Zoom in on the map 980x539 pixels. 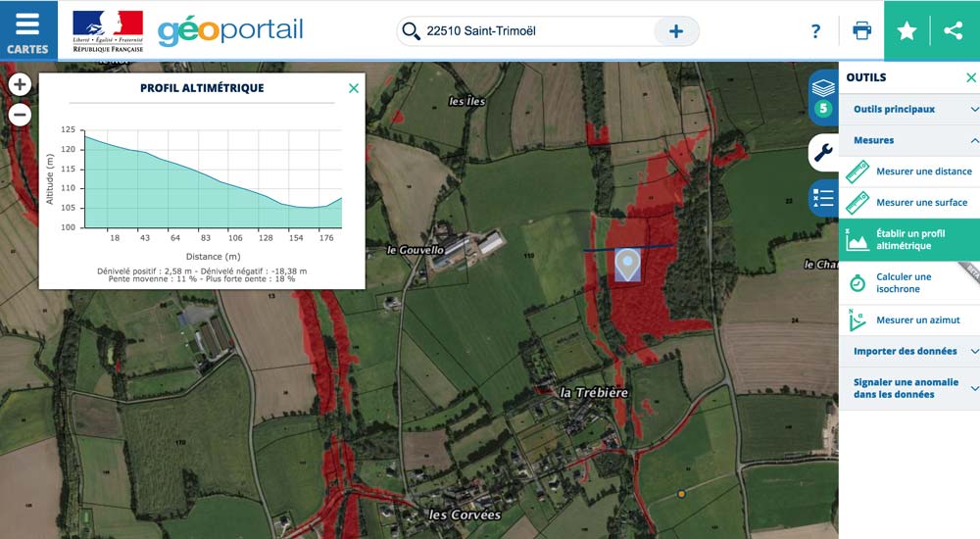[20, 84]
